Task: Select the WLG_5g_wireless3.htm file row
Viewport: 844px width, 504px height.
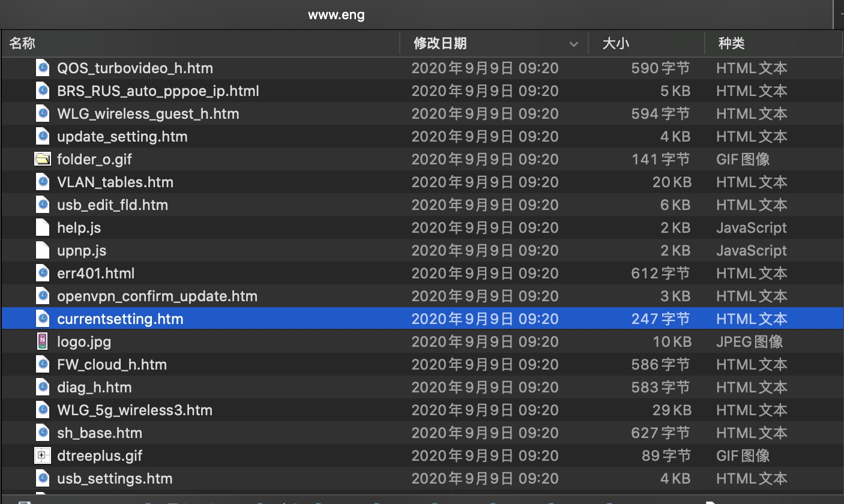Action: [134, 410]
